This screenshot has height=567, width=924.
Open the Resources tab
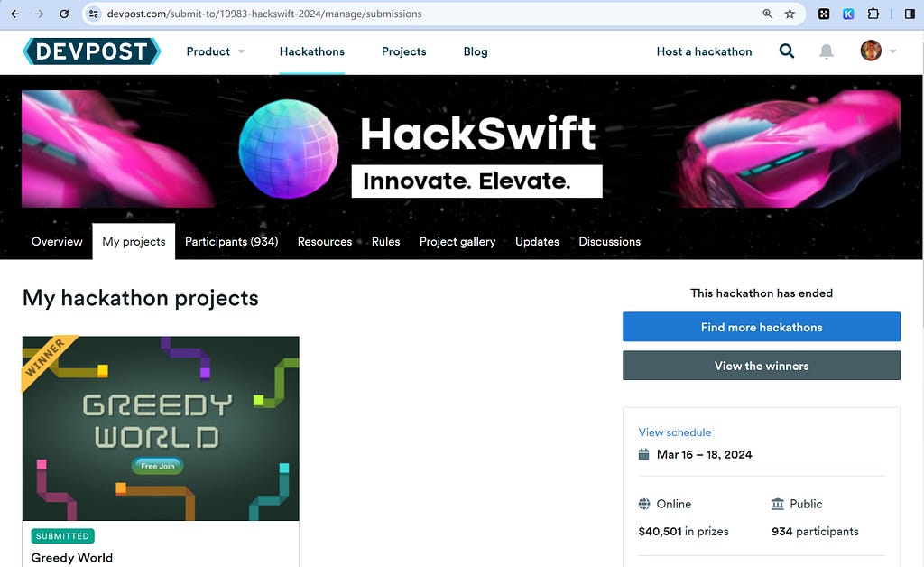325,242
